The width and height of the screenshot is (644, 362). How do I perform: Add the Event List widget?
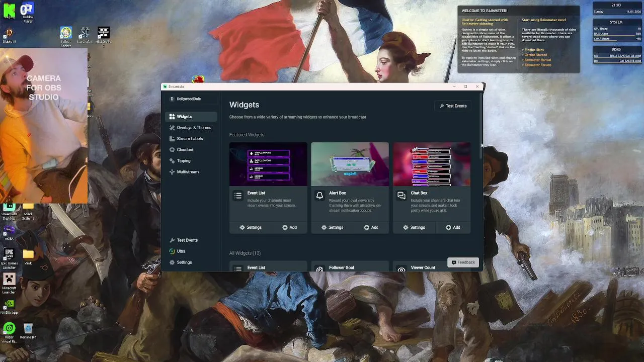click(289, 227)
